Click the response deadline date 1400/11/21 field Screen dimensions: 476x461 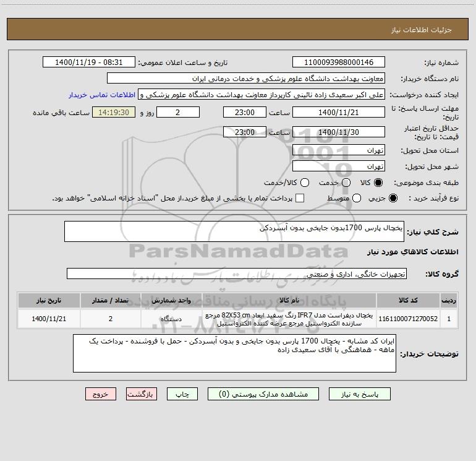coord(339,112)
